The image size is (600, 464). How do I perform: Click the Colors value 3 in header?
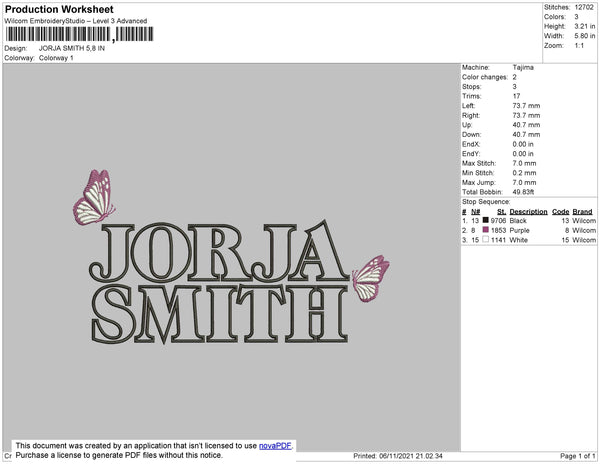click(576, 17)
